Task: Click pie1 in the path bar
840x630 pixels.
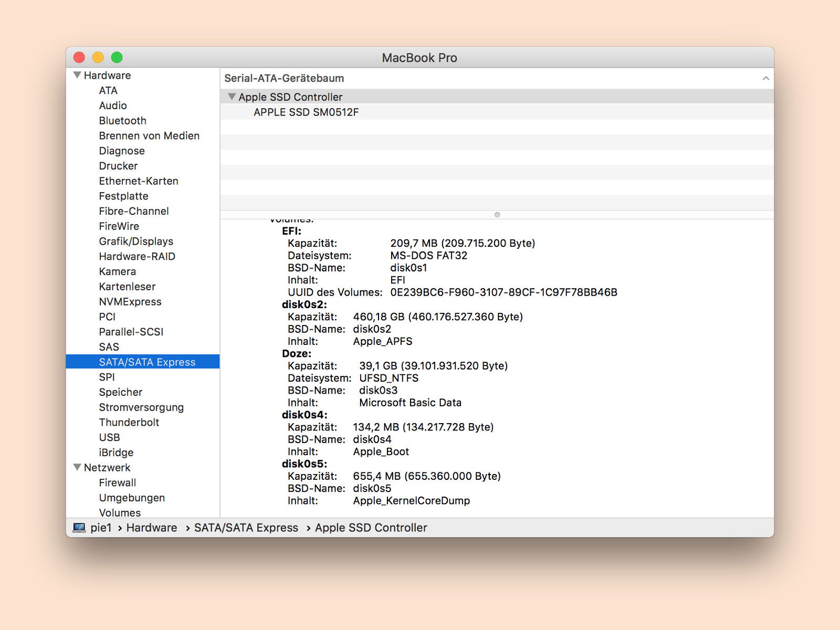Action: (x=101, y=528)
